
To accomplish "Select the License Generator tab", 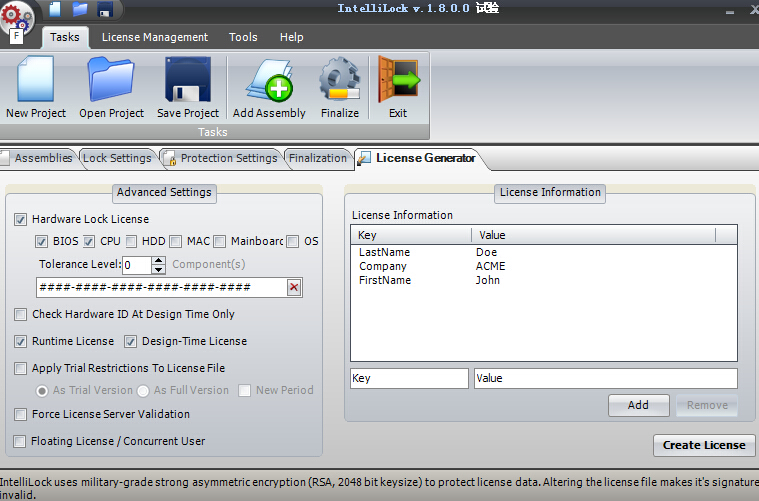I will 419,158.
